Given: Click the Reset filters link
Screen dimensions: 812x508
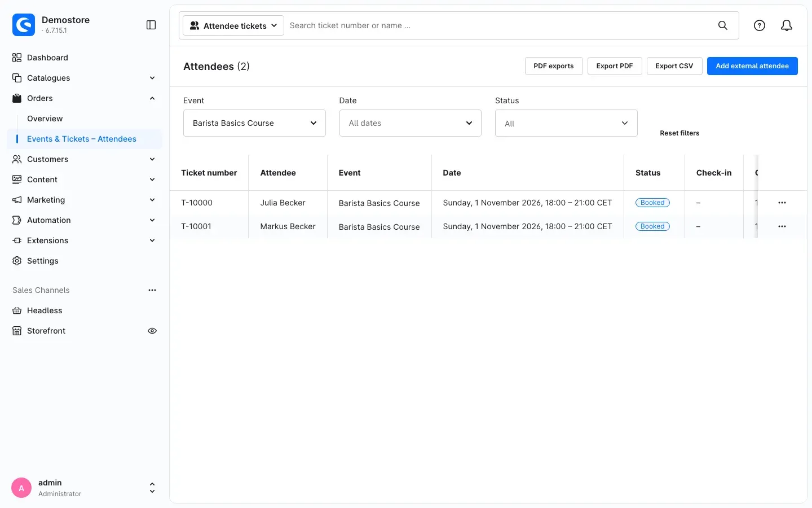Looking at the screenshot, I should (x=679, y=133).
